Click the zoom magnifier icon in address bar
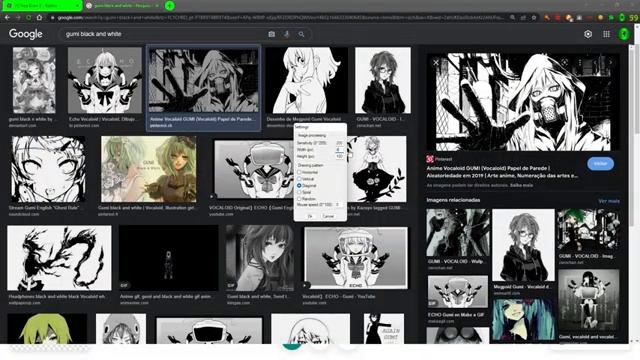 point(512,18)
